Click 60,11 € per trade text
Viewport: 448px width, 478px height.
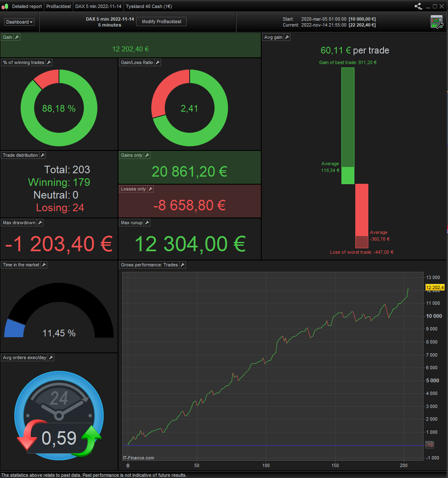click(x=355, y=50)
